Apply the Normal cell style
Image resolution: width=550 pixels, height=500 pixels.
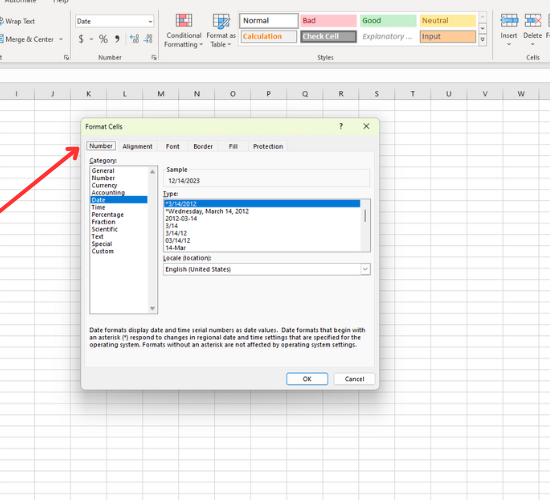tap(269, 21)
